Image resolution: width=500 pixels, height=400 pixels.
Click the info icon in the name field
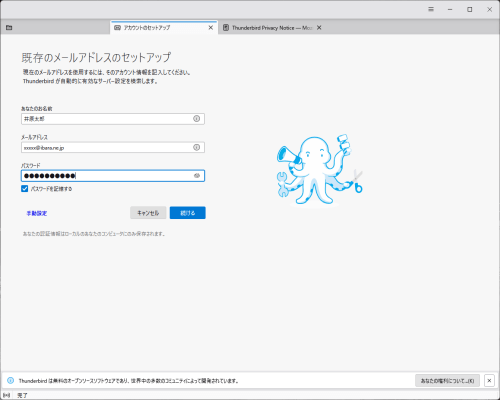(197, 119)
